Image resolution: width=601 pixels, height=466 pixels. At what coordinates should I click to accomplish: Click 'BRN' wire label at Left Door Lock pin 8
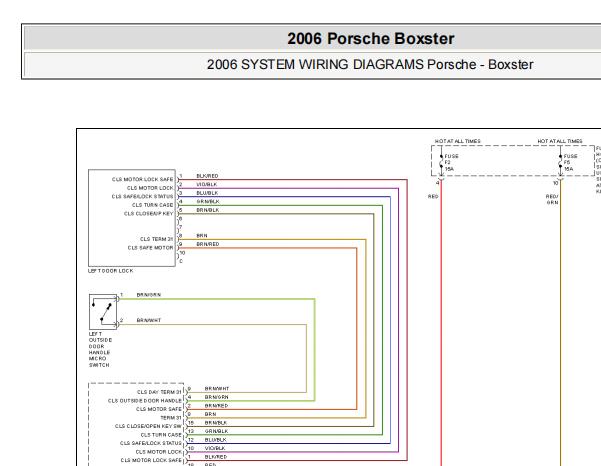point(202,235)
